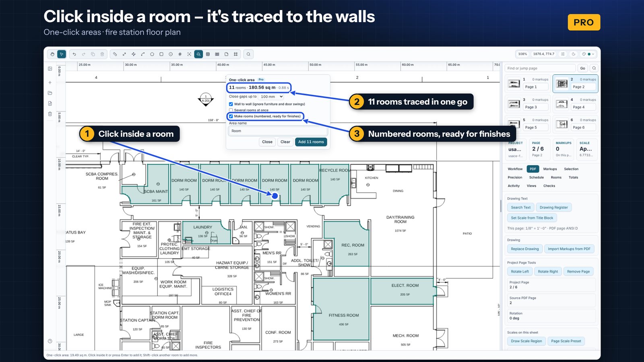
Task: Activate the paint-bucket one-click area tool
Action: (x=198, y=54)
